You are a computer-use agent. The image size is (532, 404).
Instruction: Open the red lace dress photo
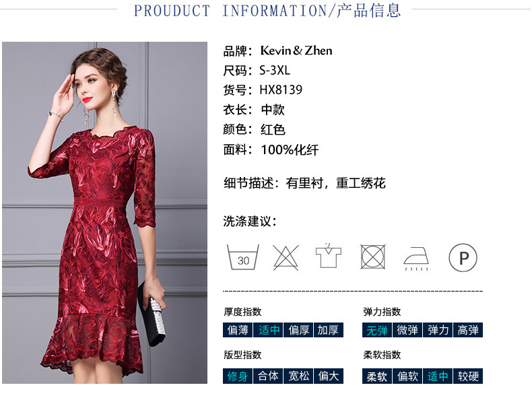click(104, 213)
